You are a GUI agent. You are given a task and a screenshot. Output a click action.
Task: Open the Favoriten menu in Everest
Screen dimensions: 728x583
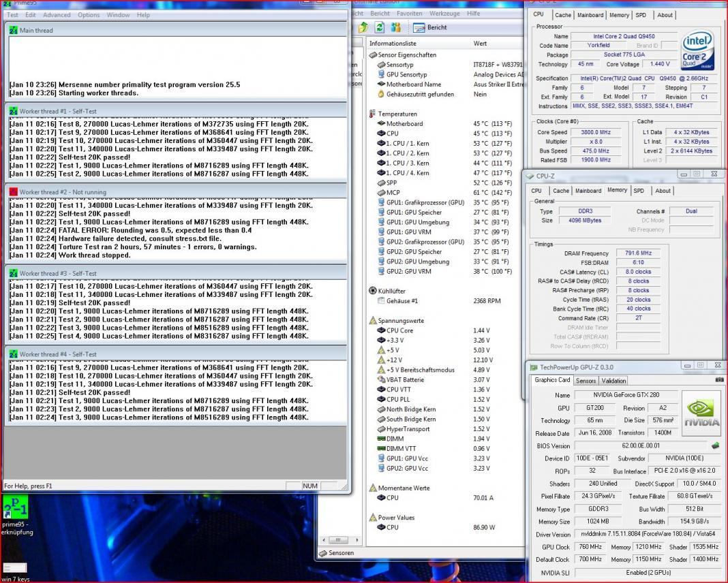pyautogui.click(x=410, y=14)
